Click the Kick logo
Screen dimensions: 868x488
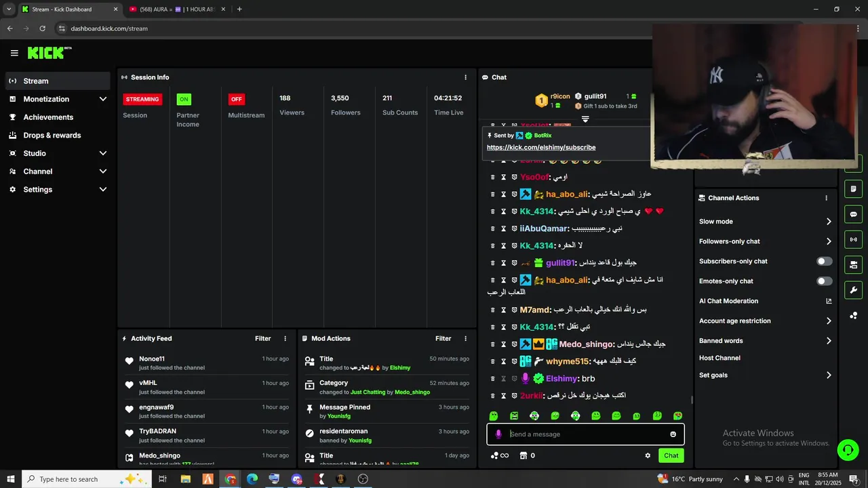point(49,53)
